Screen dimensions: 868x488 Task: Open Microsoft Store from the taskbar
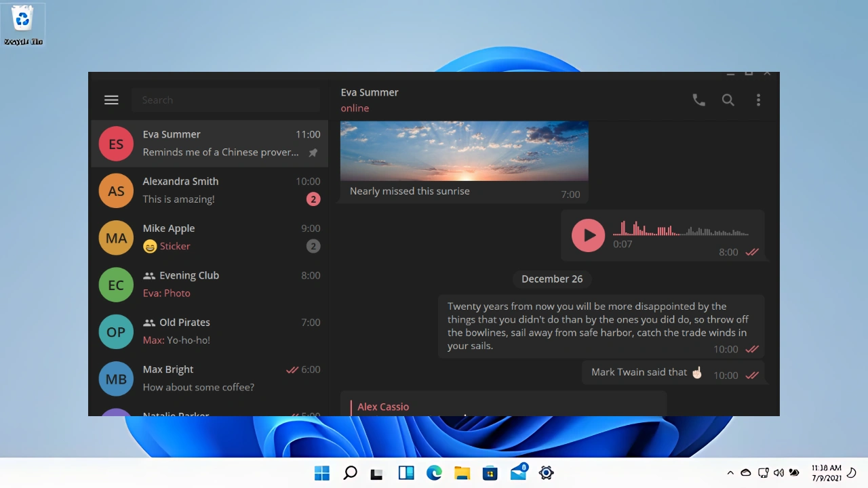(490, 473)
